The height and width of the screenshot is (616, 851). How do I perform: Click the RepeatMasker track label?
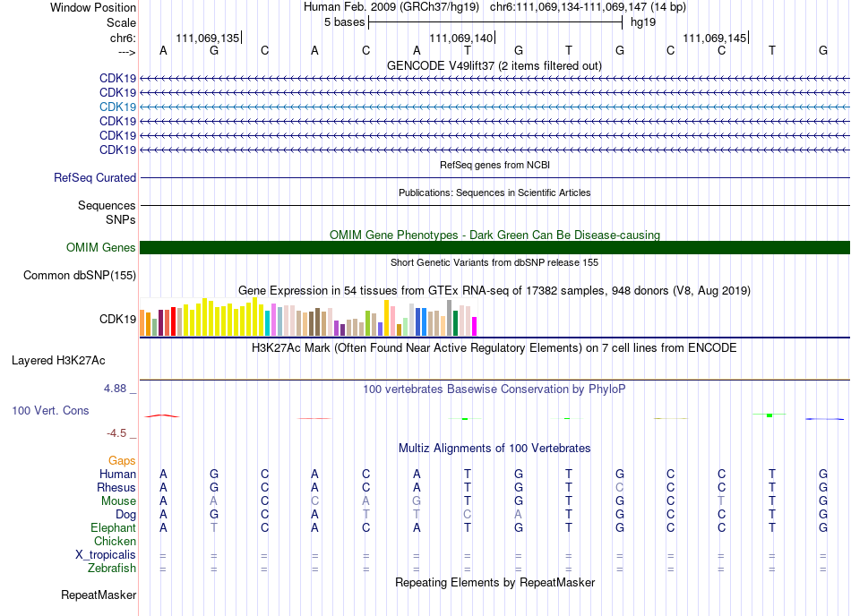point(99,595)
